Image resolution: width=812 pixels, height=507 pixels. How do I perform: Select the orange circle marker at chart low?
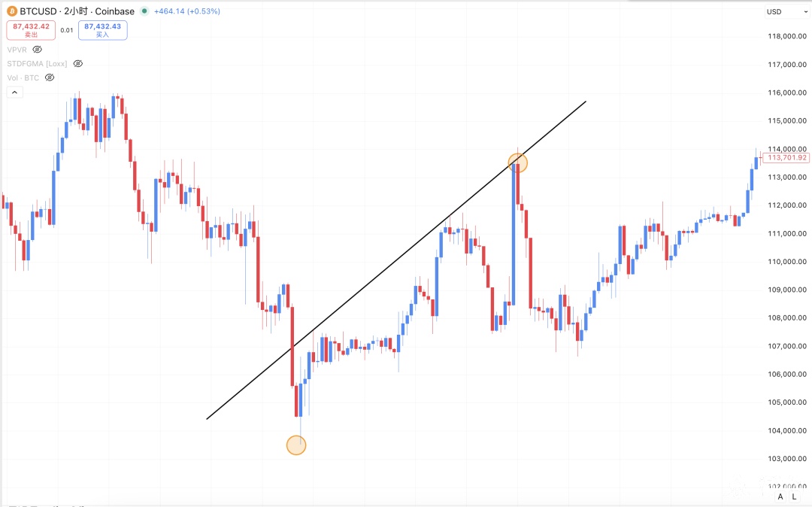[x=296, y=445]
